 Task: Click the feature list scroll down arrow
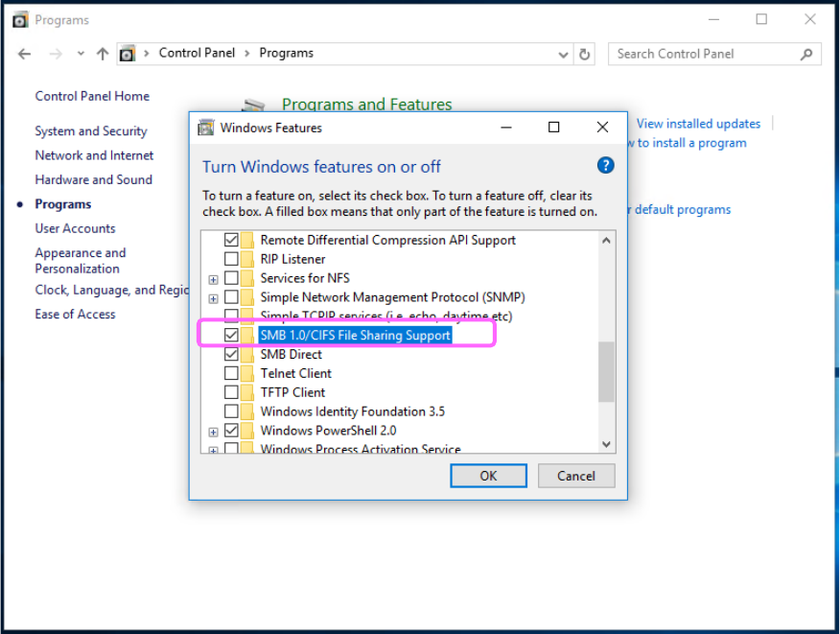click(606, 444)
